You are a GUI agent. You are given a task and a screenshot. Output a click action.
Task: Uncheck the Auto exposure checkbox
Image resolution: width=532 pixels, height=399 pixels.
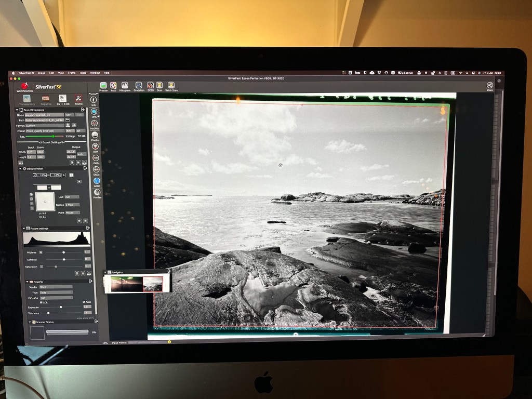click(x=84, y=302)
